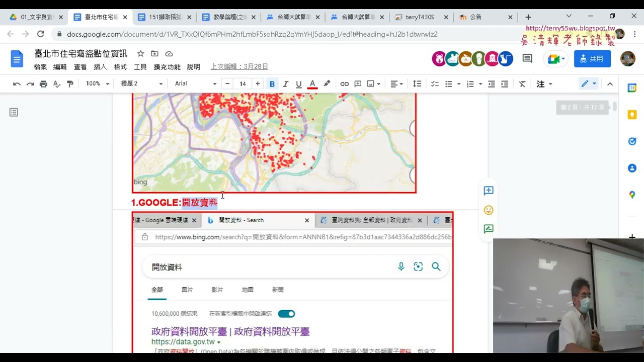The width and height of the screenshot is (644, 362).
Task: Move the document to another folder
Action: tap(154, 54)
